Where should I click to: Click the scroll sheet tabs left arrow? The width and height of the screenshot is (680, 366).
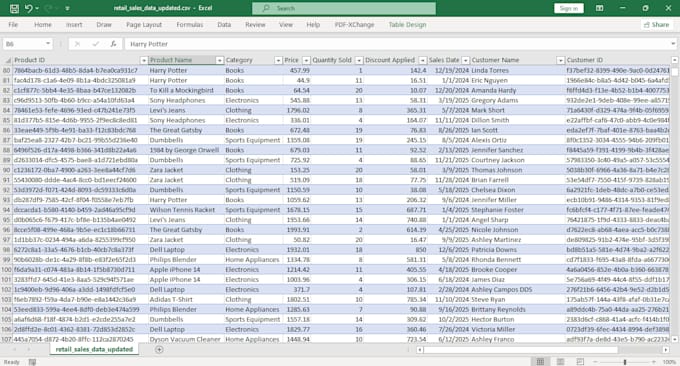14,350
